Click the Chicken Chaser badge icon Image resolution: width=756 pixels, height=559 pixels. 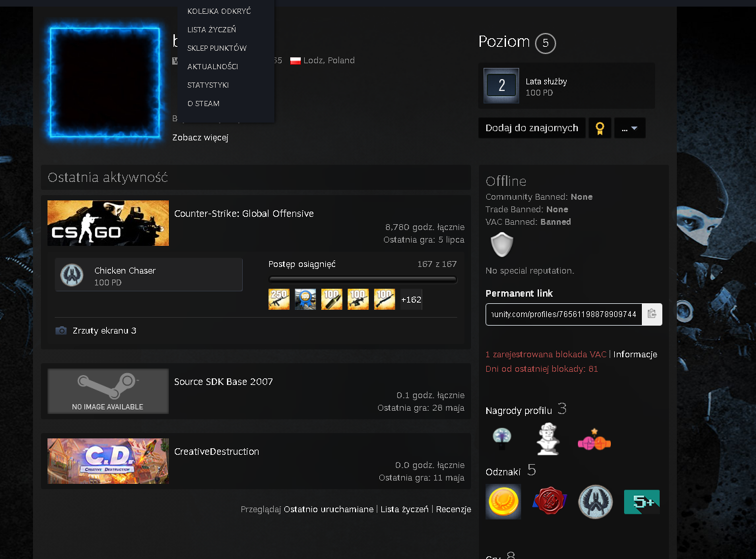pyautogui.click(x=72, y=275)
